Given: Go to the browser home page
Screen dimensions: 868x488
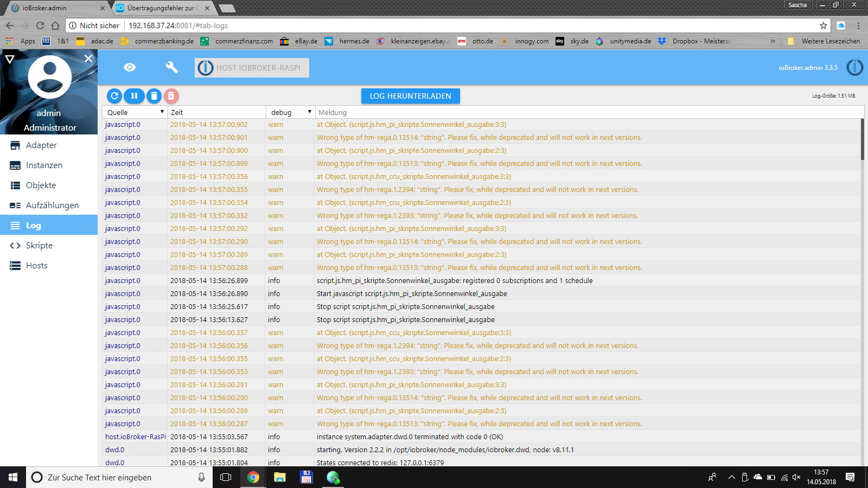Looking at the screenshot, I should click(x=55, y=25).
